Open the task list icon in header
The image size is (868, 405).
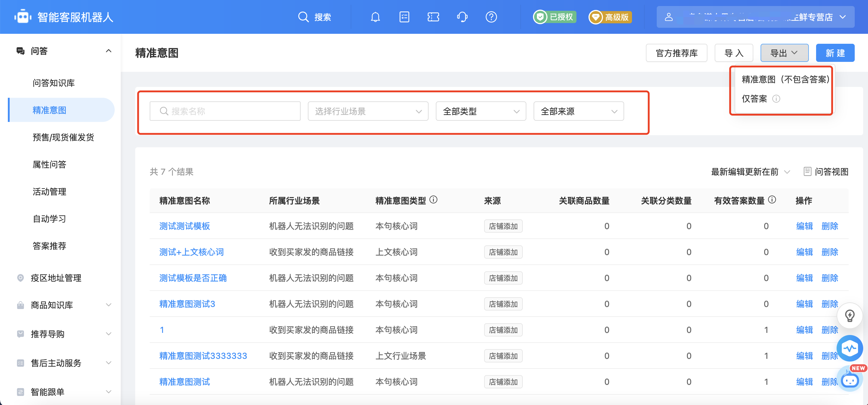[404, 17]
